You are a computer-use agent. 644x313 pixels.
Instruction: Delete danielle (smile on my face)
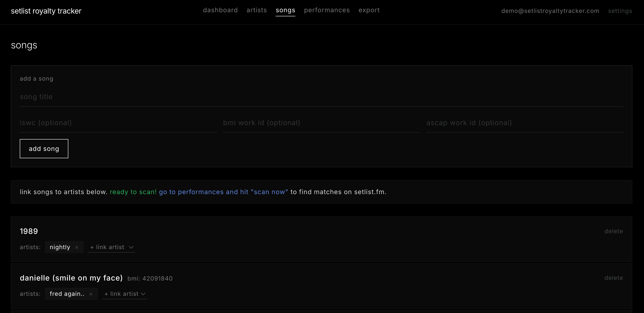pyautogui.click(x=614, y=278)
